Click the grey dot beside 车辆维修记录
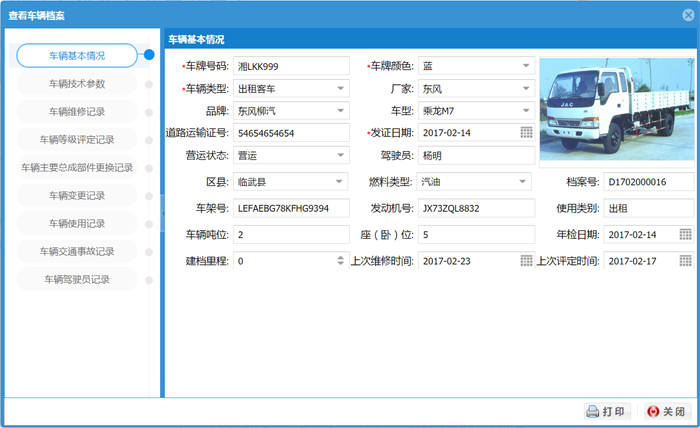This screenshot has height=428, width=700. pyautogui.click(x=149, y=112)
